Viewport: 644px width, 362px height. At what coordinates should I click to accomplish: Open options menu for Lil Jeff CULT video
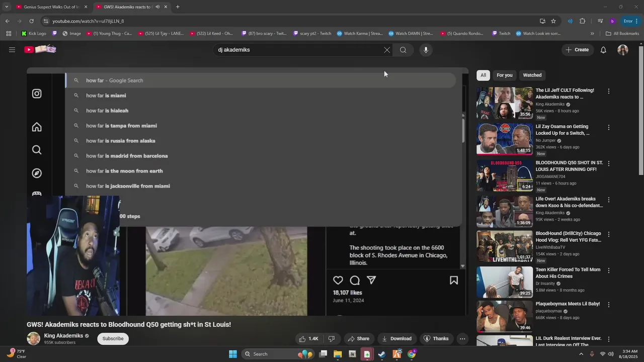point(609,92)
